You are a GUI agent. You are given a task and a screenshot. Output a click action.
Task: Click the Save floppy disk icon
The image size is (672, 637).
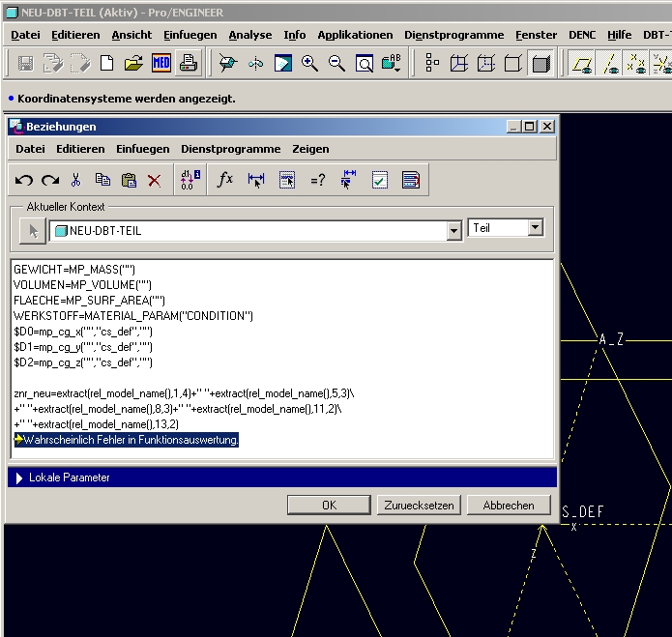point(26,64)
